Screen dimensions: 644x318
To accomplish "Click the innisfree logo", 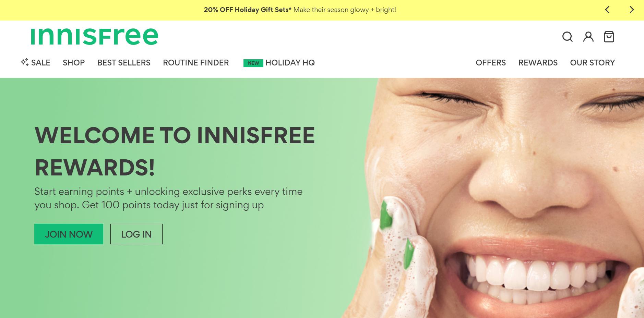I will 95,37.
